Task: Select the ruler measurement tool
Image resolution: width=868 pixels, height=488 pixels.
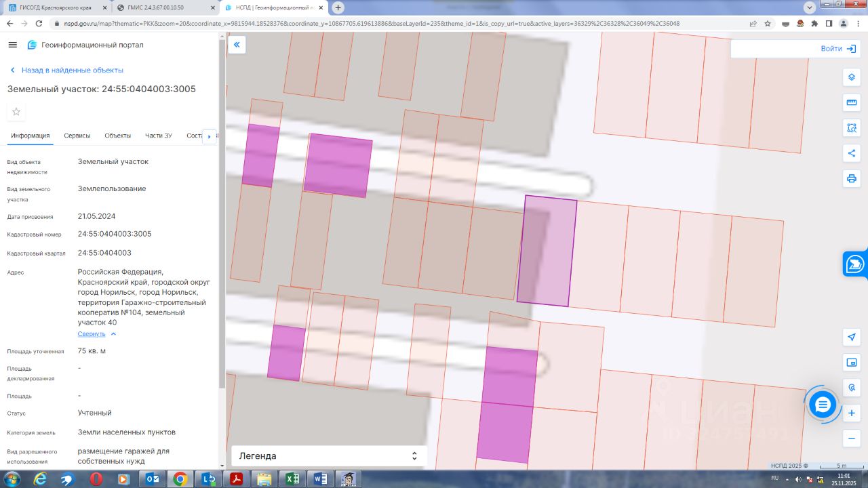Action: (852, 102)
